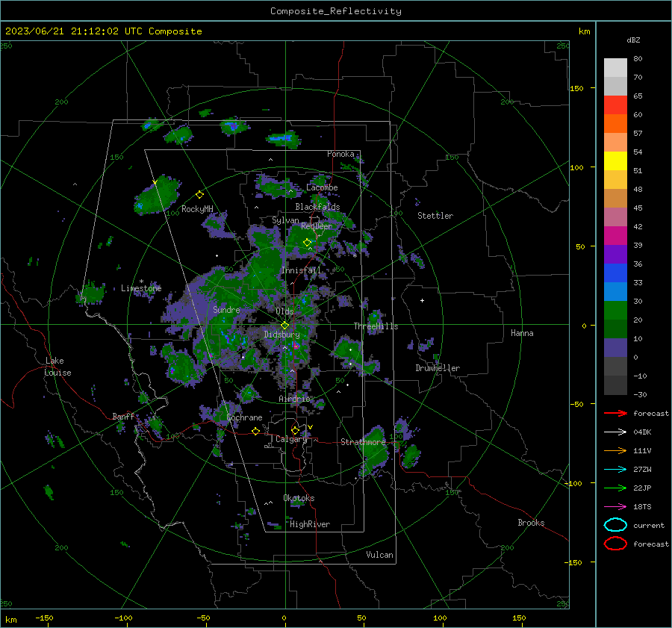The image size is (672, 628).
Task: Click the ThreeHills label
Action: 376,326
